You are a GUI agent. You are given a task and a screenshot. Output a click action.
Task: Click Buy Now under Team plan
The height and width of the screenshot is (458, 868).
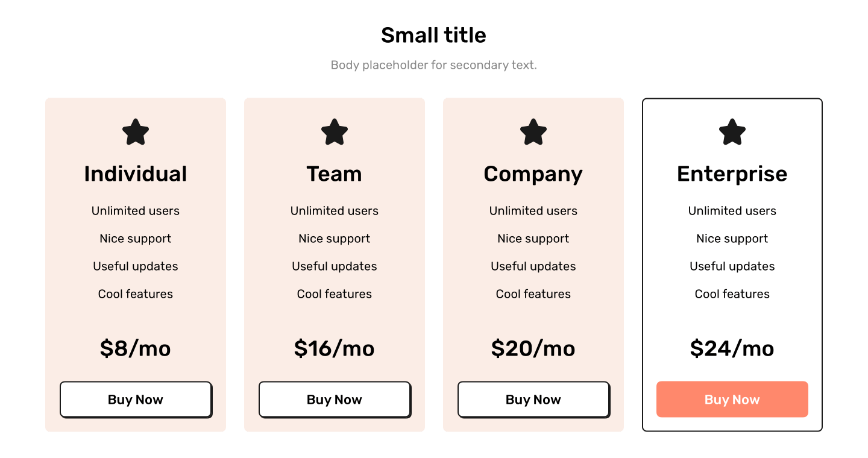[x=335, y=400]
